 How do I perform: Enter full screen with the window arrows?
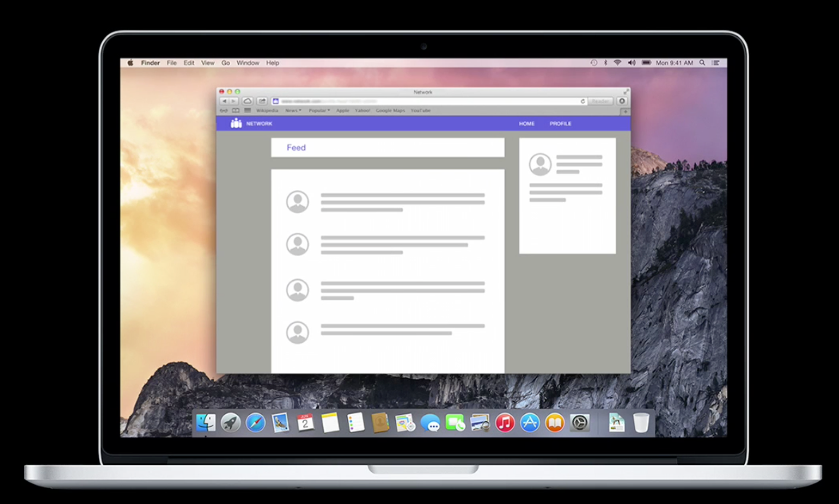pos(626,92)
